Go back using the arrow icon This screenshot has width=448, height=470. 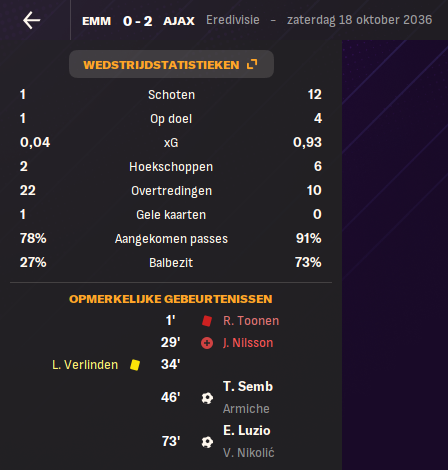point(32,20)
